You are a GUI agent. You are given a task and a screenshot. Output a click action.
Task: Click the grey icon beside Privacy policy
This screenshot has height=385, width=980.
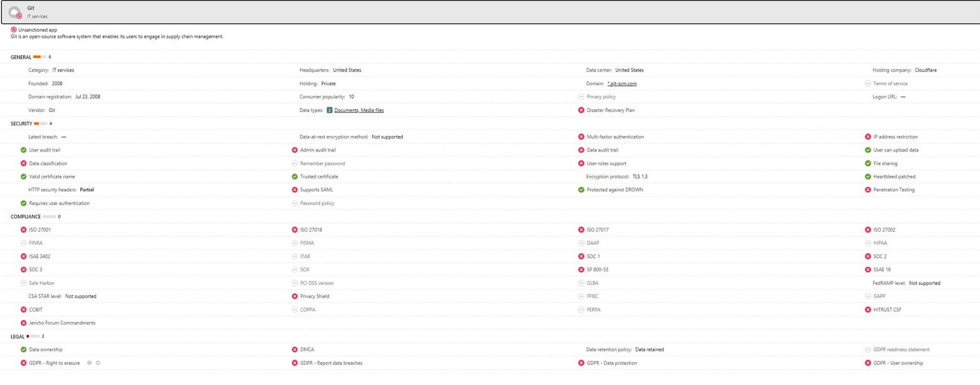(x=581, y=97)
